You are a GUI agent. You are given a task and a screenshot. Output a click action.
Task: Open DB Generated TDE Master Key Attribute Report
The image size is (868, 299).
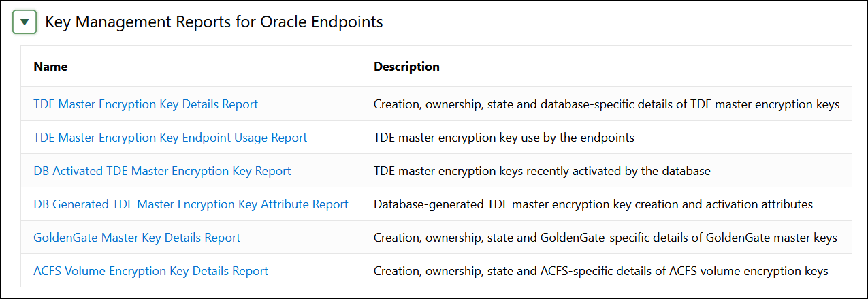tap(191, 204)
